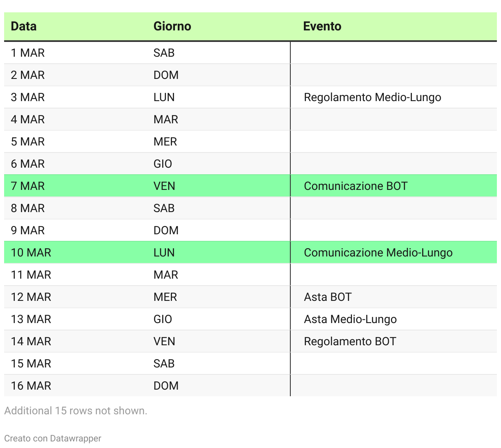Select the Comunicazione Medio-Lungo event cell
501x448 pixels.
[x=378, y=253]
